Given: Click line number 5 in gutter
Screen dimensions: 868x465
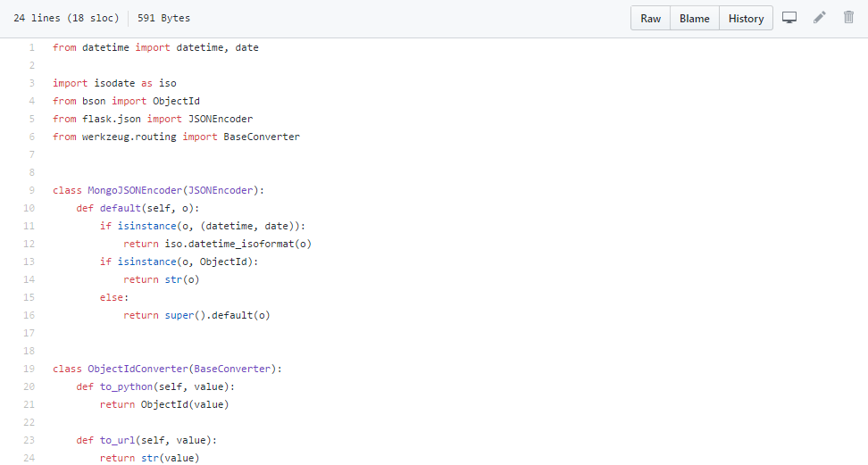Looking at the screenshot, I should tap(31, 119).
